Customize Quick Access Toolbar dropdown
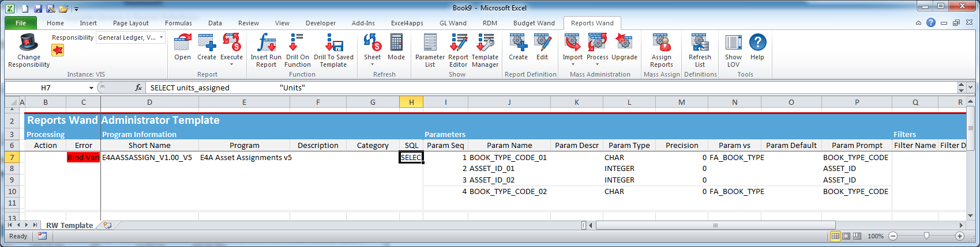980x247 pixels. pos(76,9)
